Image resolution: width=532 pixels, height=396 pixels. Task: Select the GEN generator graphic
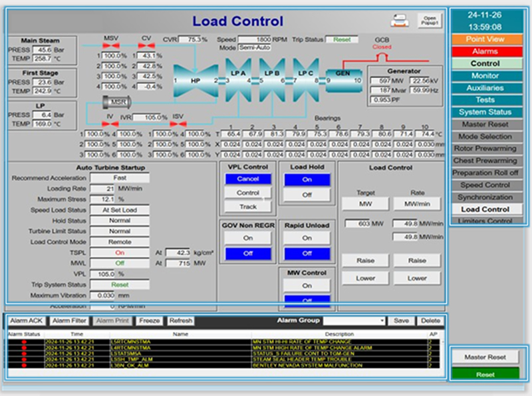pos(343,74)
